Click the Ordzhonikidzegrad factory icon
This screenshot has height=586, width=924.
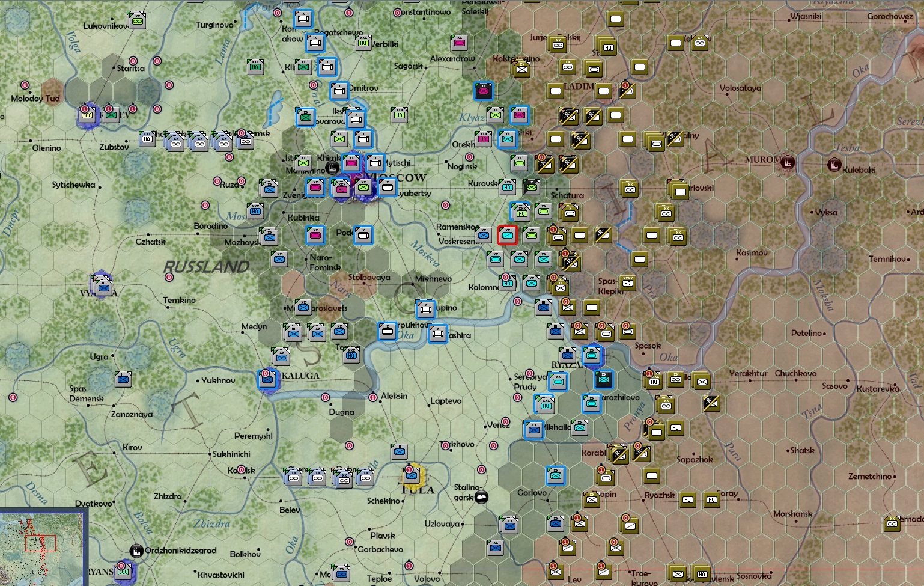(x=136, y=550)
